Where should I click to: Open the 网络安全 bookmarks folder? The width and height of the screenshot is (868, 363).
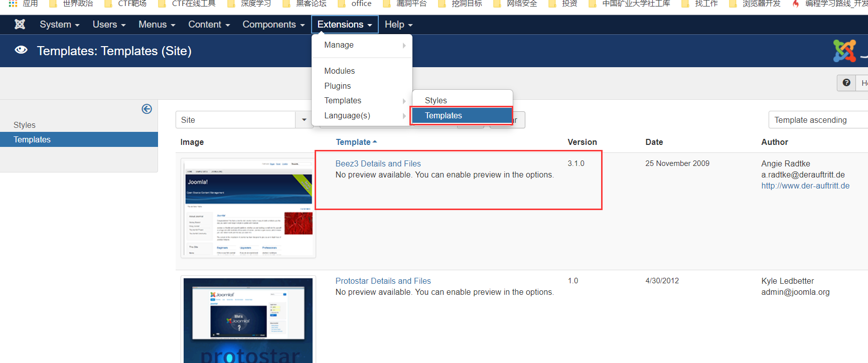pyautogui.click(x=515, y=4)
